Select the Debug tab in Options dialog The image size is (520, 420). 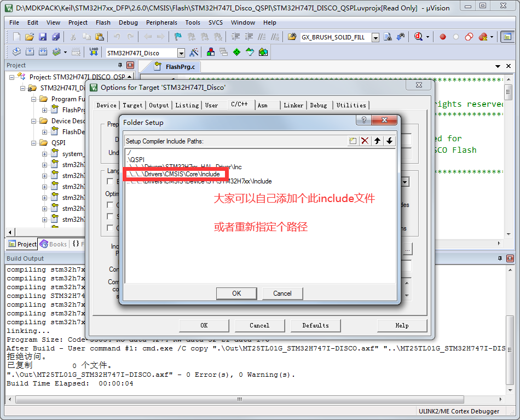[x=319, y=105]
